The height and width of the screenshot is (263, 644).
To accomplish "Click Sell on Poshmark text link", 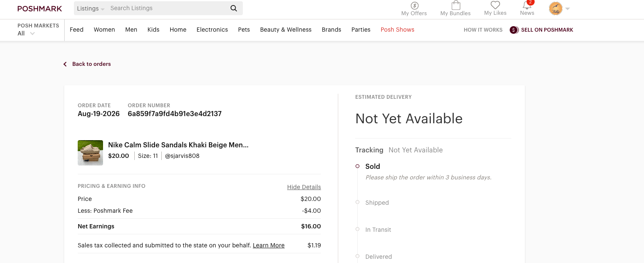I will [x=547, y=30].
